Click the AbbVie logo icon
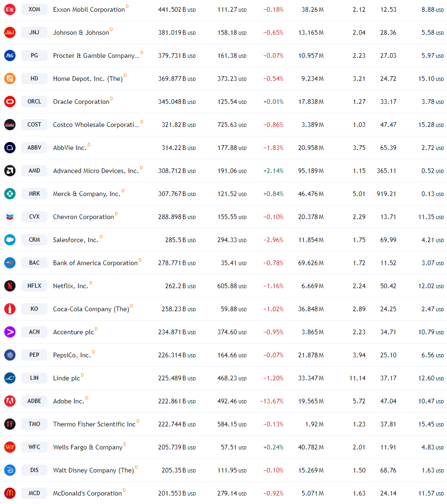 coord(10,148)
